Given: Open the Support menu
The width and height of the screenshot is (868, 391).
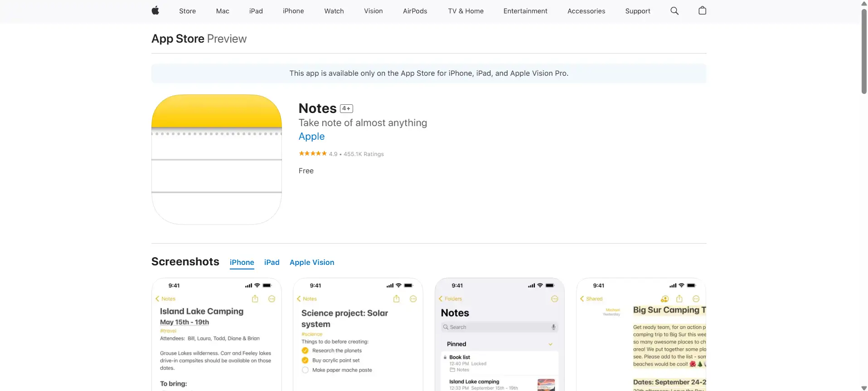Looking at the screenshot, I should [x=638, y=11].
